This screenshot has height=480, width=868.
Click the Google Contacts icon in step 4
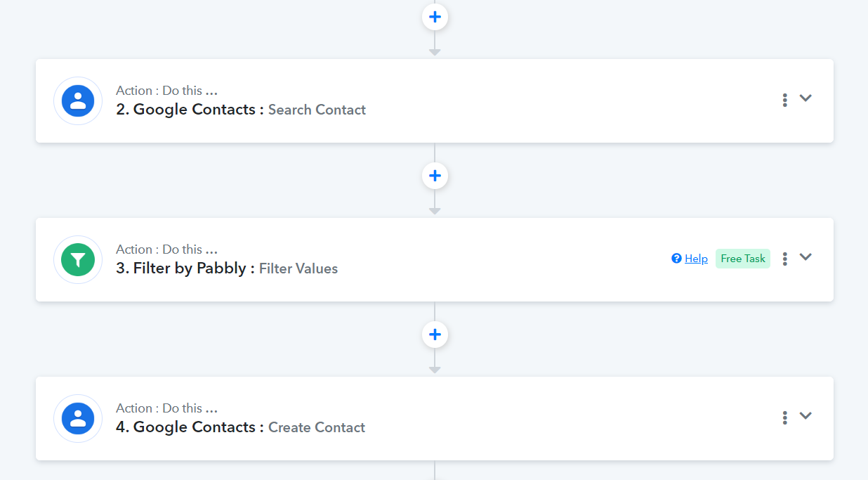pos(78,418)
